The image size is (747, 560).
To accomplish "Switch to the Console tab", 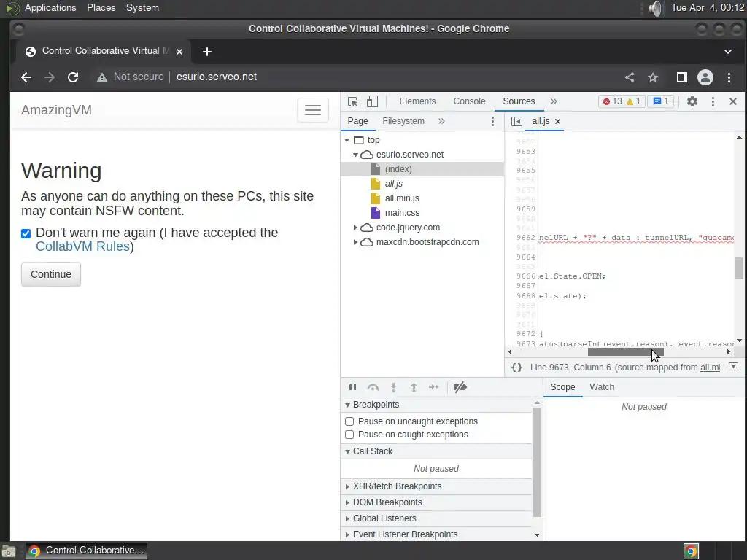I will [469, 101].
